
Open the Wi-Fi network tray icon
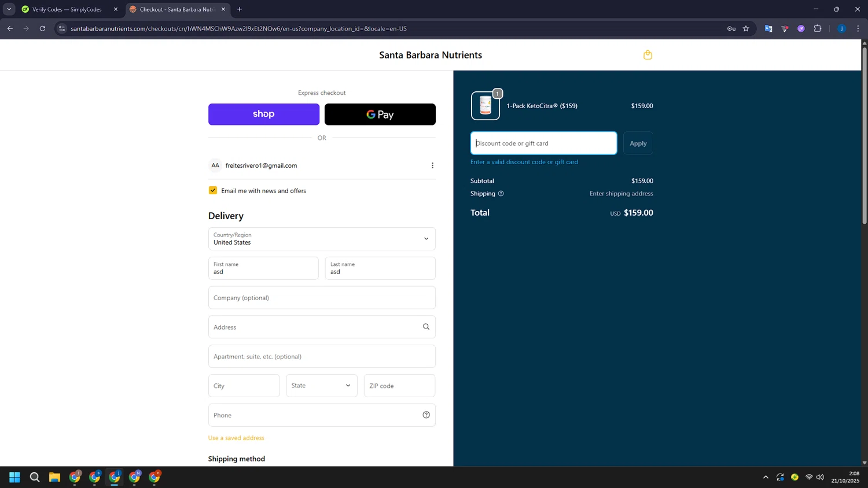(x=809, y=477)
